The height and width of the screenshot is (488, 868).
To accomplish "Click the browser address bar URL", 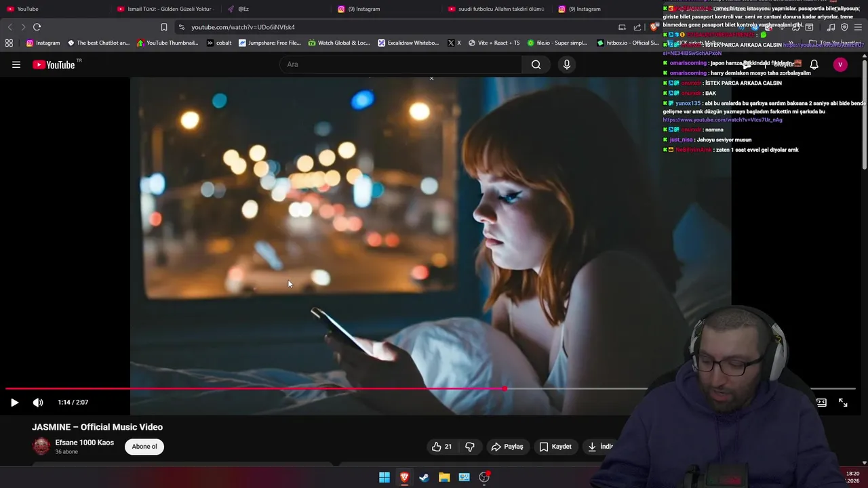I will tap(243, 27).
